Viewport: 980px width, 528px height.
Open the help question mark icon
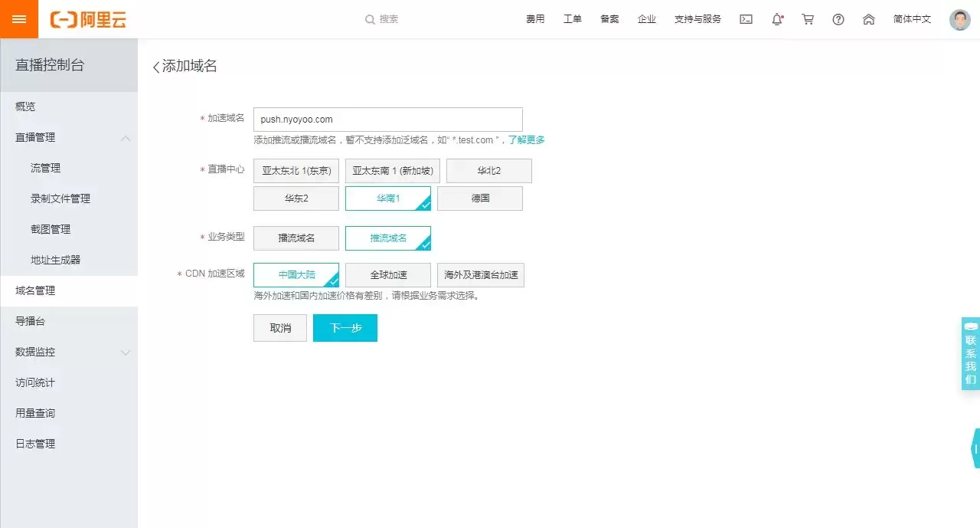tap(838, 19)
